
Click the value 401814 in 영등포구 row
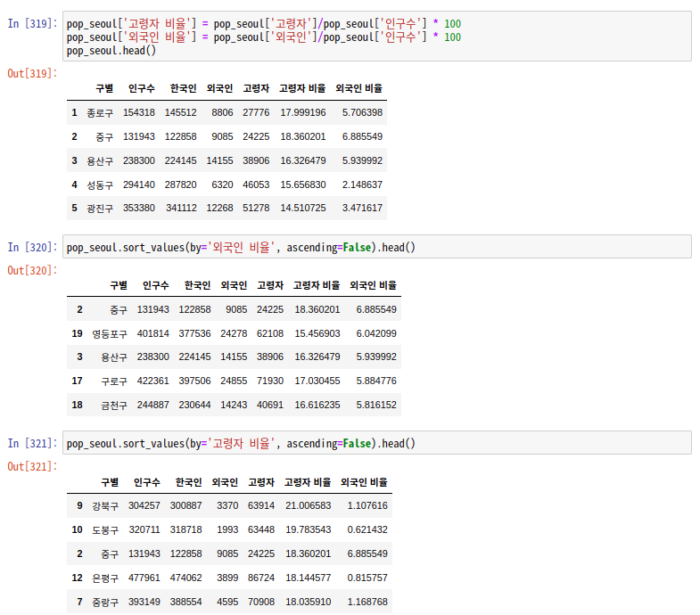click(x=153, y=333)
